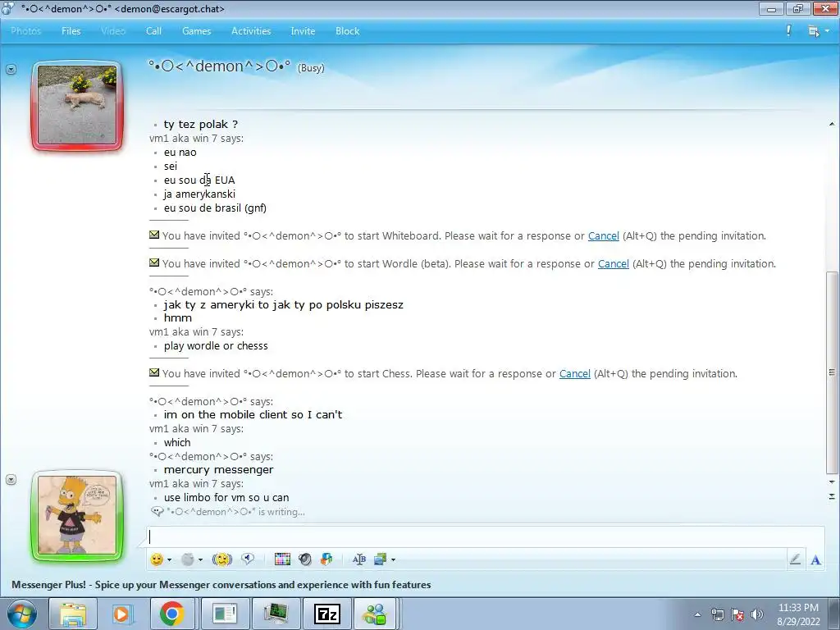Open the winks grey ball icon
This screenshot has width=840, height=630.
[x=188, y=559]
